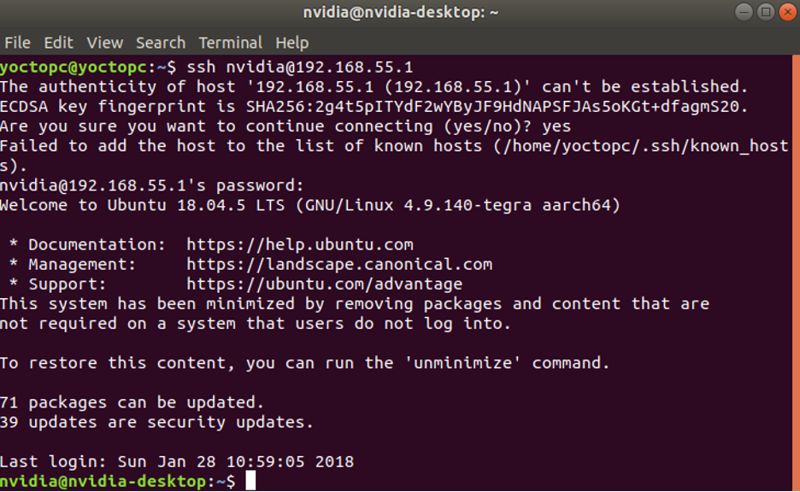Click the landscape.canonical.com management URL
The image size is (800, 492).
[339, 264]
